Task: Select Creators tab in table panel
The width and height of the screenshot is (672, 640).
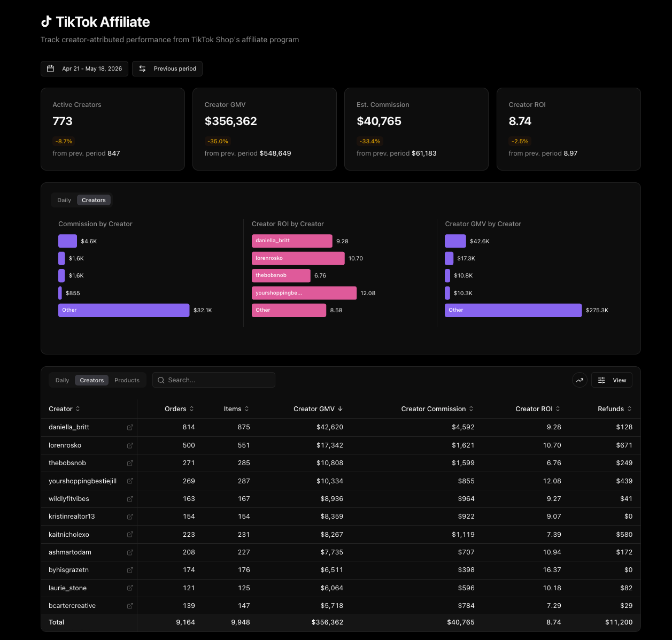Action: (x=92, y=380)
